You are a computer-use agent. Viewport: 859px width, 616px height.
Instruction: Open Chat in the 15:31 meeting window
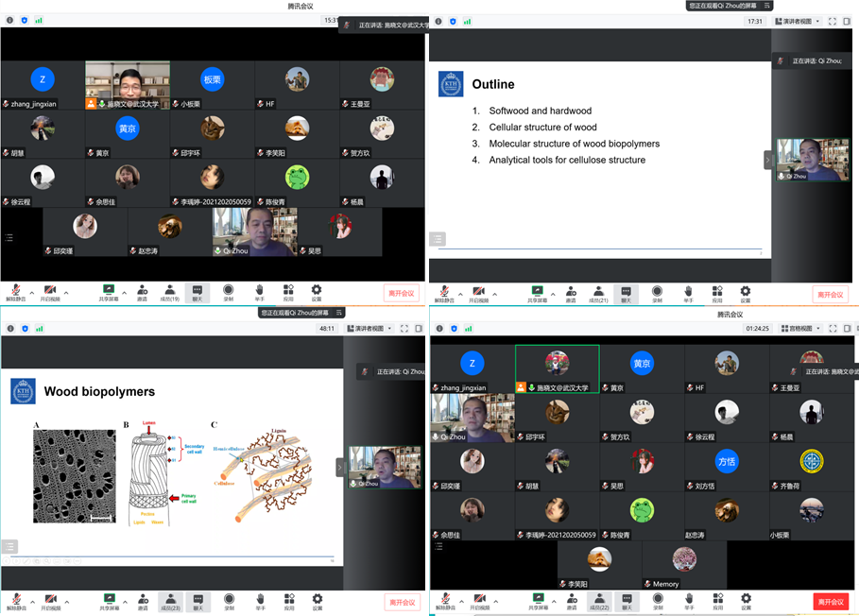point(198,293)
